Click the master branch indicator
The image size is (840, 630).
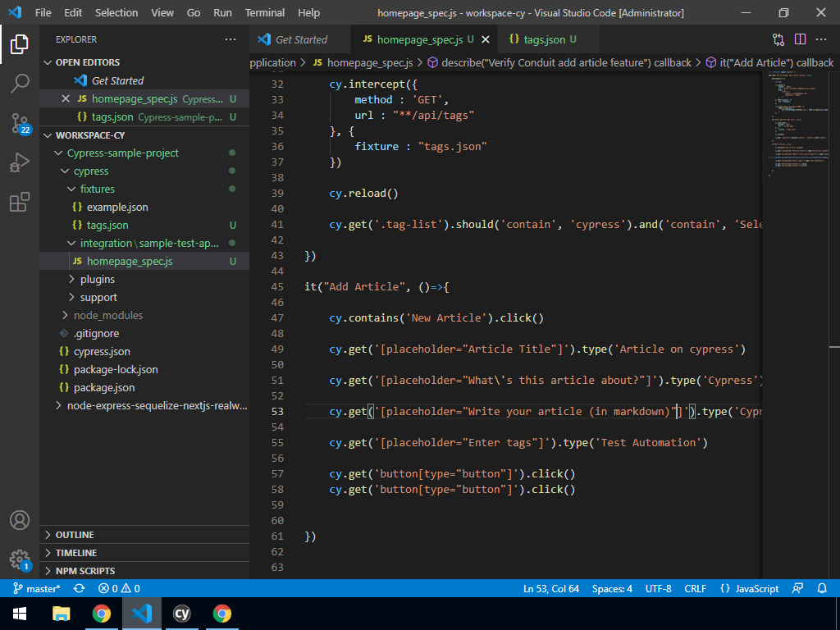(36, 588)
